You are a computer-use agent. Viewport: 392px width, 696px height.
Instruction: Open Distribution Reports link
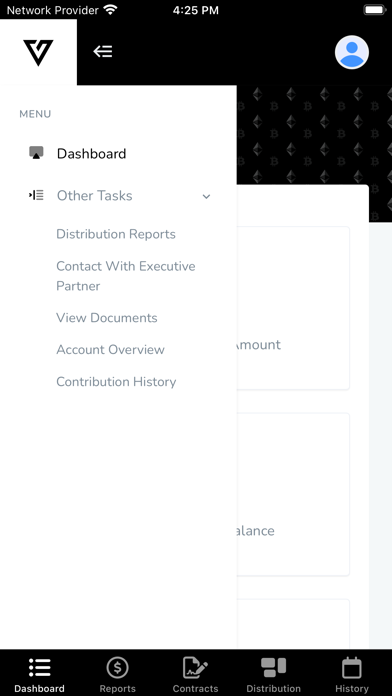[x=116, y=234]
